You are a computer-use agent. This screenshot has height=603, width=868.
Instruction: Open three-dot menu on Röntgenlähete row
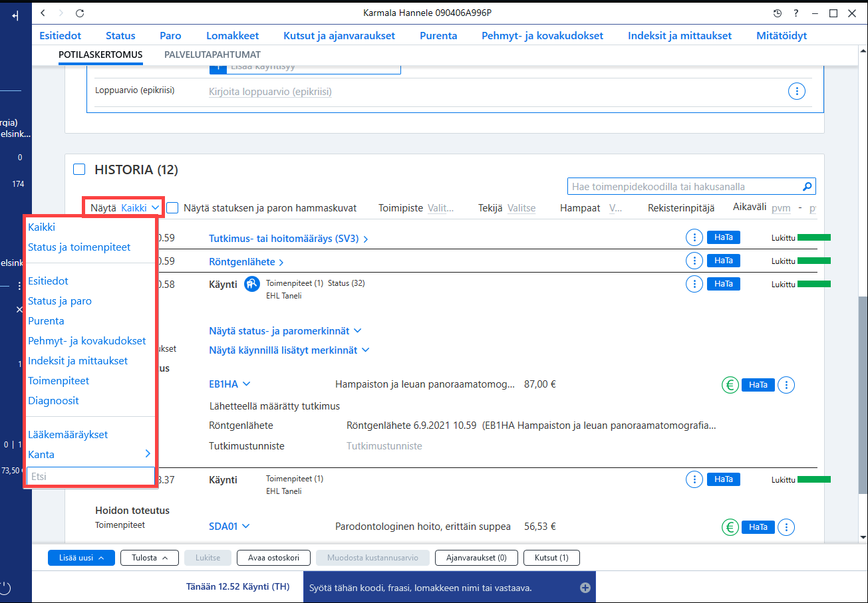click(x=694, y=261)
